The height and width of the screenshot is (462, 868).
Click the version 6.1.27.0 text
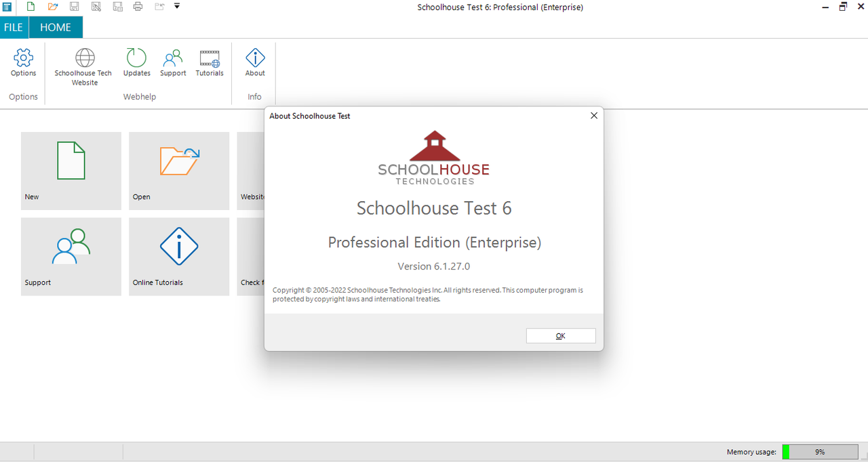[x=434, y=266]
